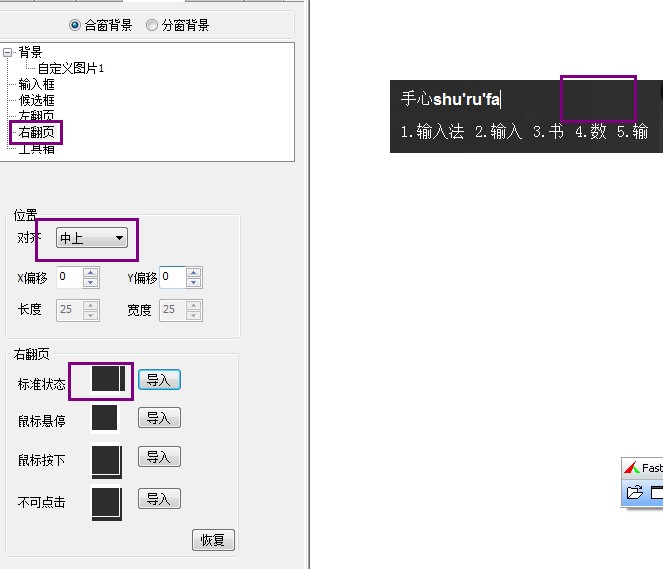
Task: Click the 标准状态 image preview
Action: coord(108,378)
